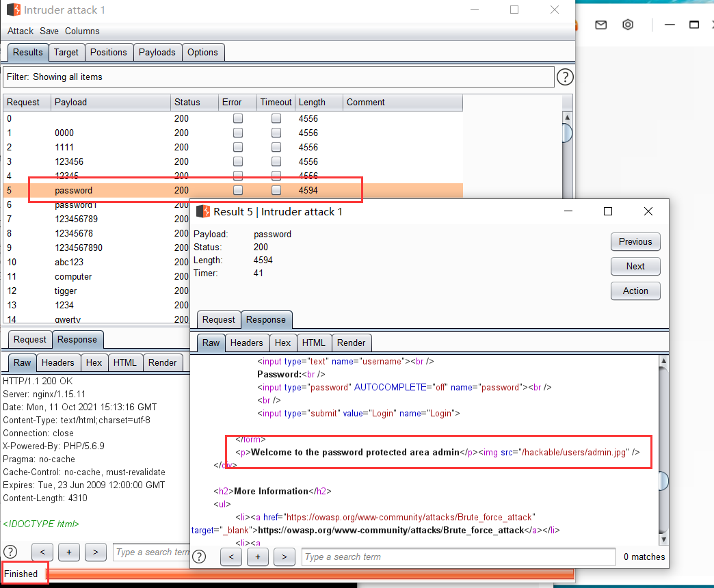Image resolution: width=714 pixels, height=588 pixels.
Task: Toggle Timeout checkbox for request 0
Action: [276, 118]
